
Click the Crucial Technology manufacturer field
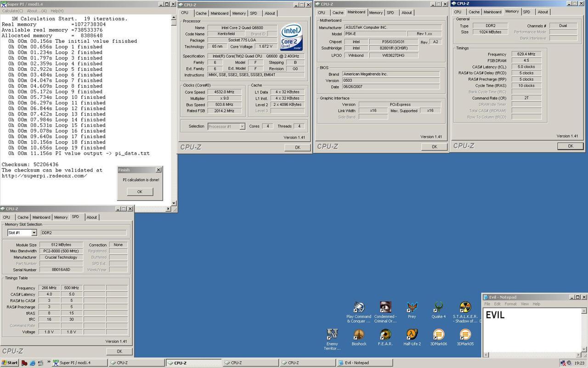[61, 258]
